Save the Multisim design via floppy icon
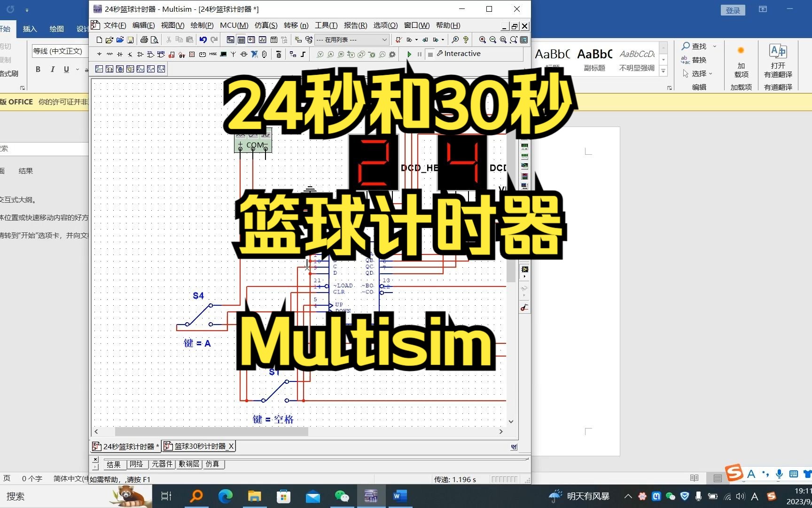This screenshot has width=812, height=508. 130,40
